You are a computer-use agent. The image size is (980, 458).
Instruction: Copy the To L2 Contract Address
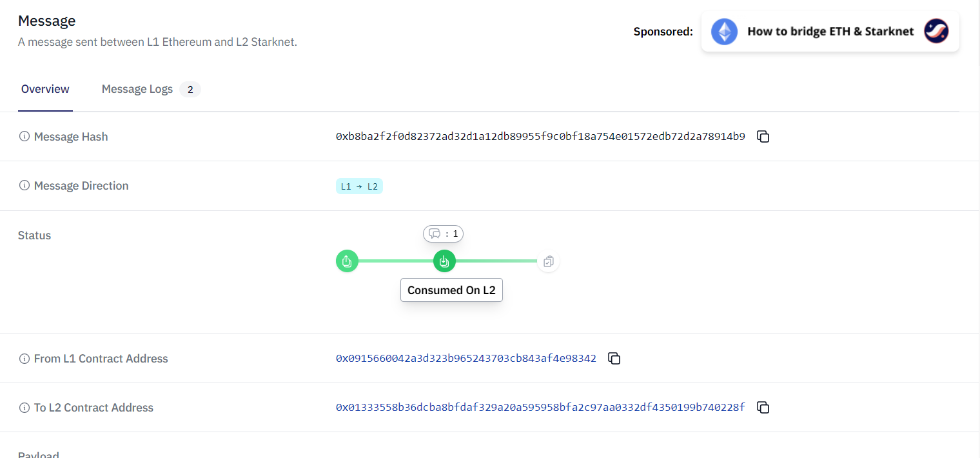click(763, 407)
